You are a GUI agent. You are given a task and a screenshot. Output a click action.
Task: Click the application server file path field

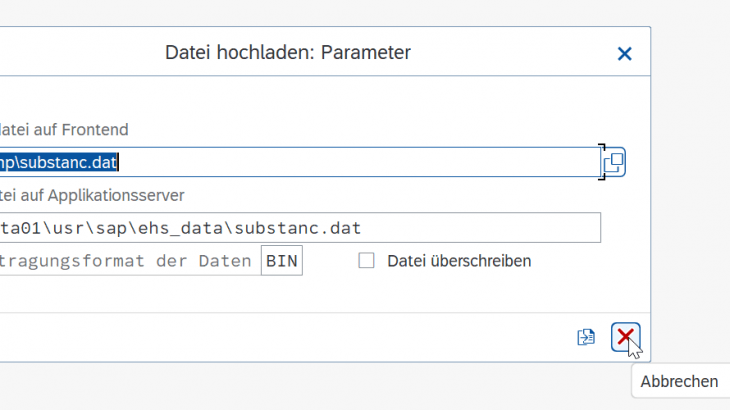(300, 228)
